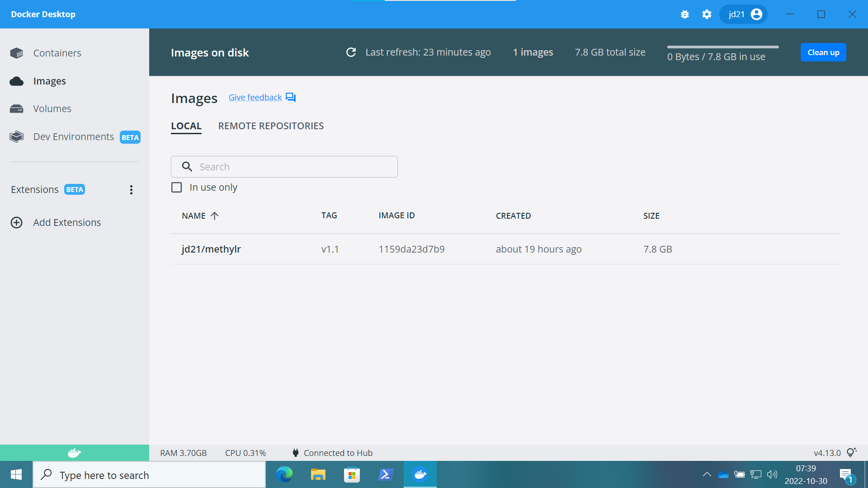This screenshot has height=488, width=868.
Task: Click the 7.8 GB total size text
Action: click(x=610, y=52)
